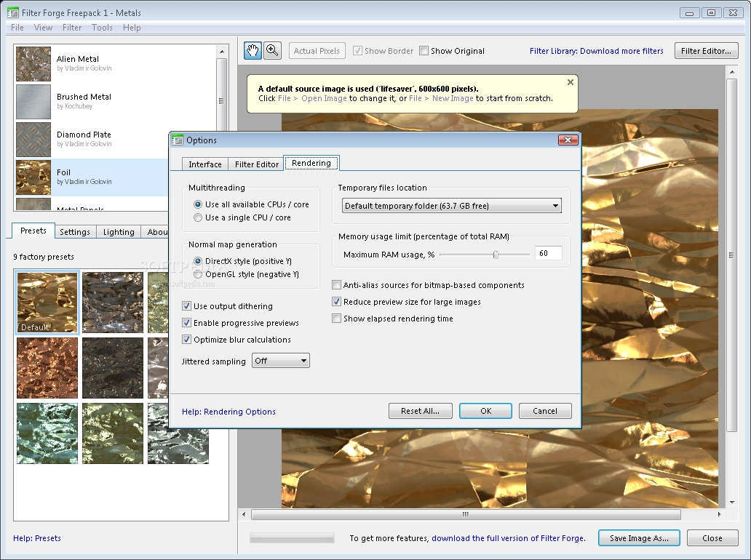This screenshot has width=751, height=560.
Task: Click the Maximum RAM usage slider handle
Action: (496, 255)
